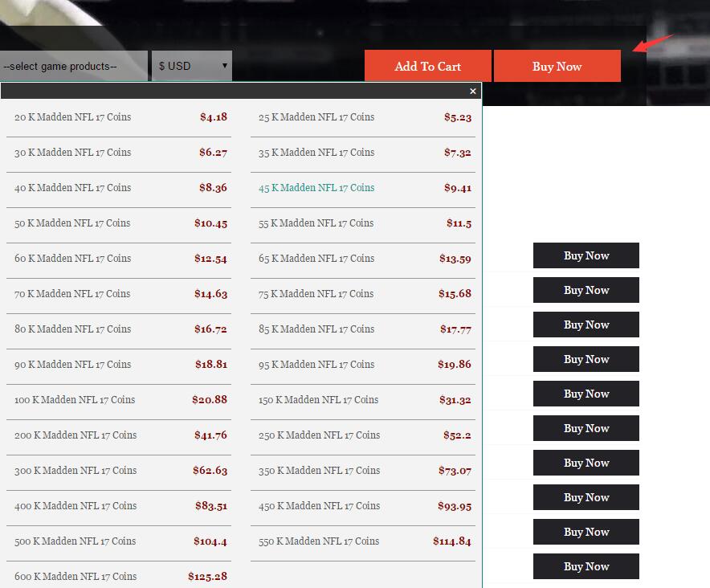
Task: Pick 80 K Madden NFL 17 Coins
Action: (73, 329)
